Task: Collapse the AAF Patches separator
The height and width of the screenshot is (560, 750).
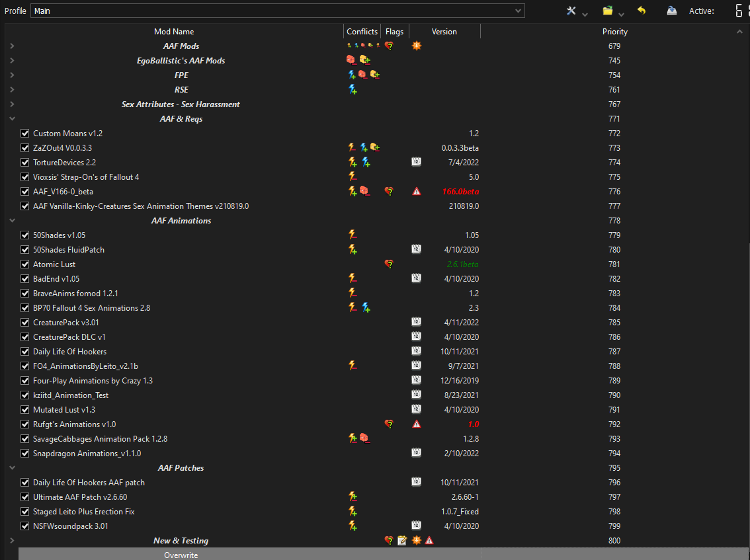Action: pyautogui.click(x=12, y=467)
